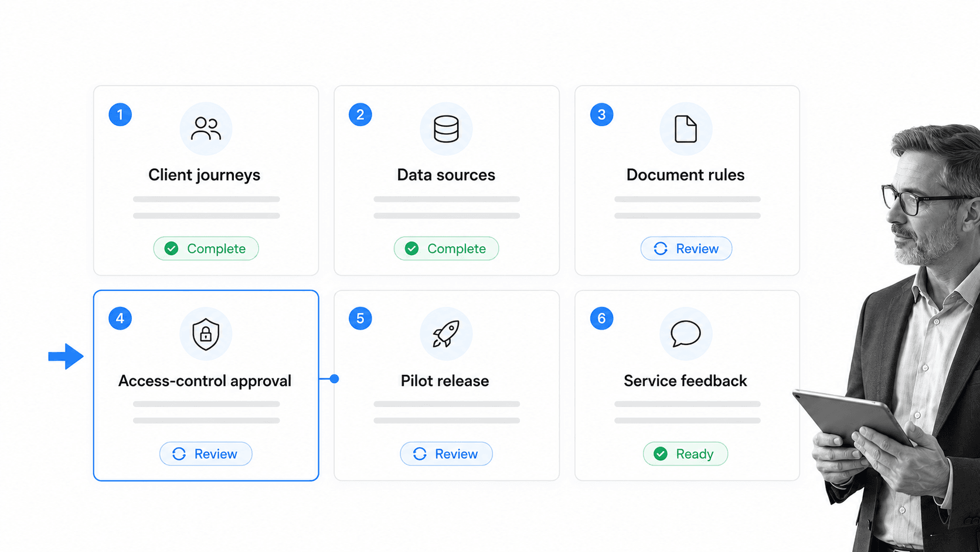The image size is (980, 552).
Task: Click the Access-control shield lock icon
Action: tap(206, 334)
